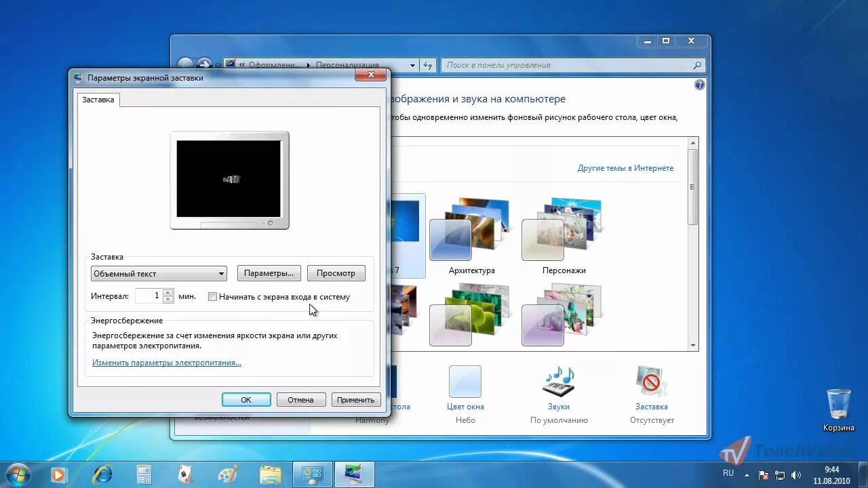The height and width of the screenshot is (488, 868).
Task: Launch Internet Explorer from the taskbar
Action: click(102, 474)
